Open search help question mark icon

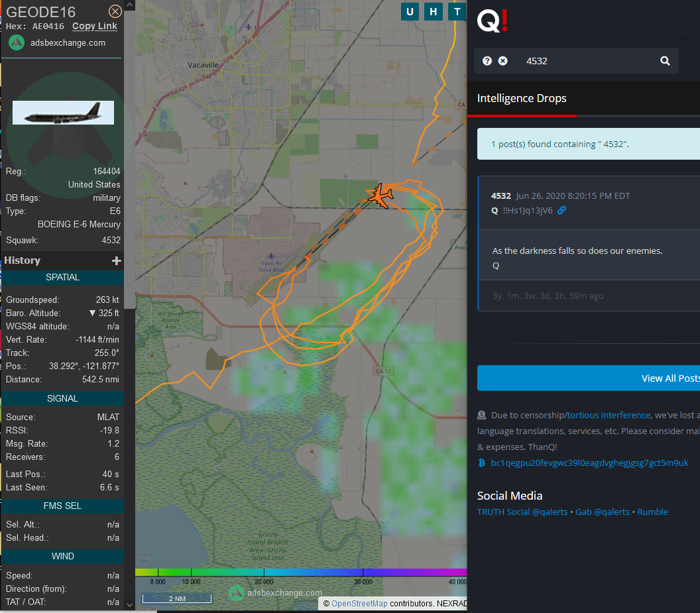coord(487,61)
